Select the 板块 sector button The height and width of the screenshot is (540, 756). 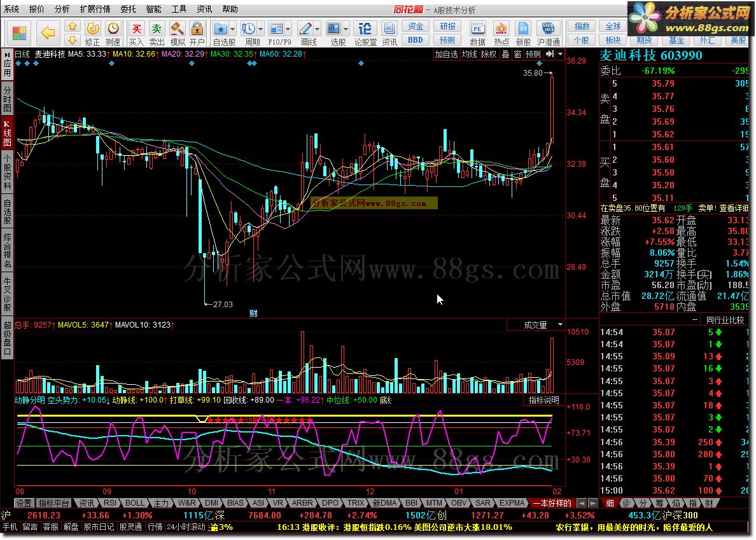click(613, 40)
